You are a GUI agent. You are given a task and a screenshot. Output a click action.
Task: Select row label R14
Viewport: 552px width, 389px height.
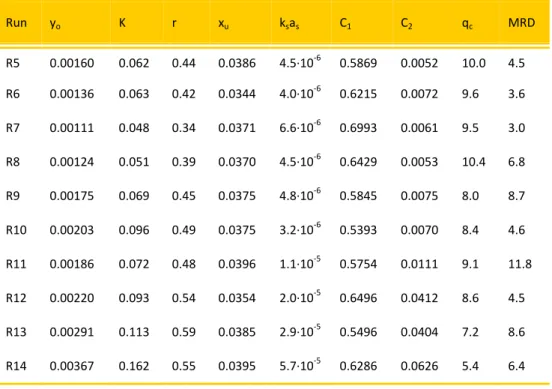tap(16, 366)
